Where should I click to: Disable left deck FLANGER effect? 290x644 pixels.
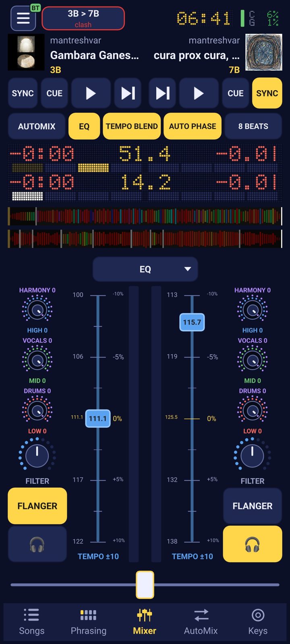click(x=37, y=506)
